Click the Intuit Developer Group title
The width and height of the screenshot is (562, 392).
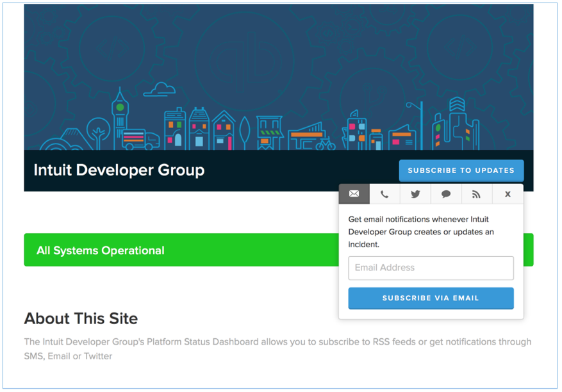(119, 170)
